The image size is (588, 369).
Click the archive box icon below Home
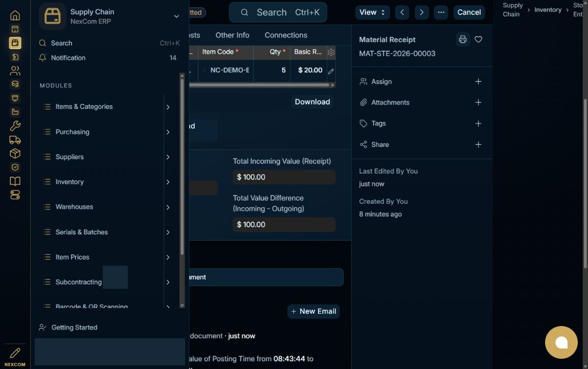click(15, 29)
